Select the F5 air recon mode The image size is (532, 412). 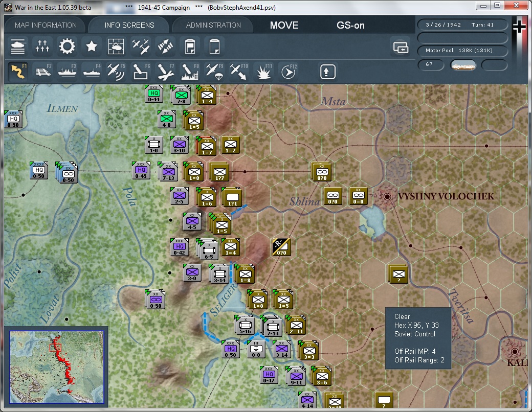pyautogui.click(x=116, y=71)
